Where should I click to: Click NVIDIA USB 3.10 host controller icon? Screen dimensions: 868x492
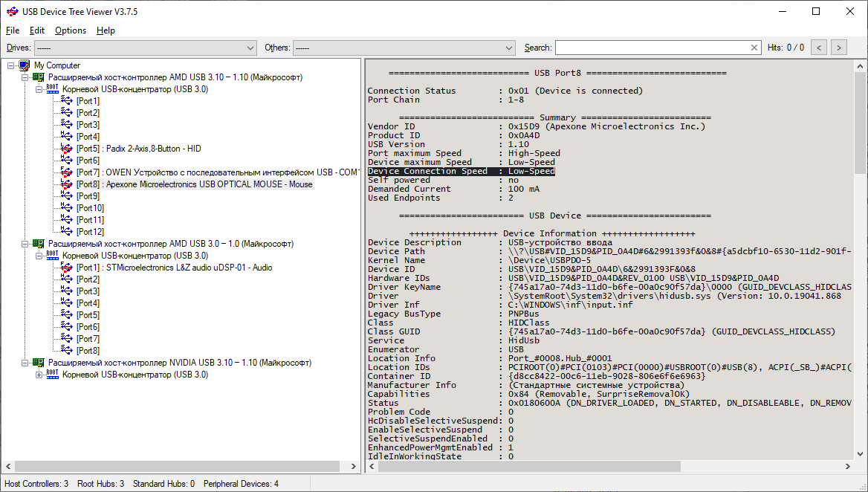point(38,363)
